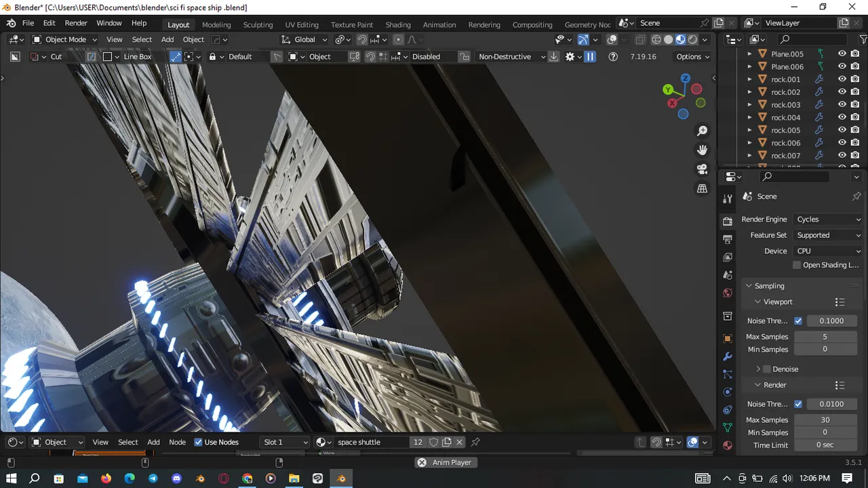This screenshot has height=488, width=868.
Task: Open the Feature Set Supported dropdown
Action: tap(828, 235)
